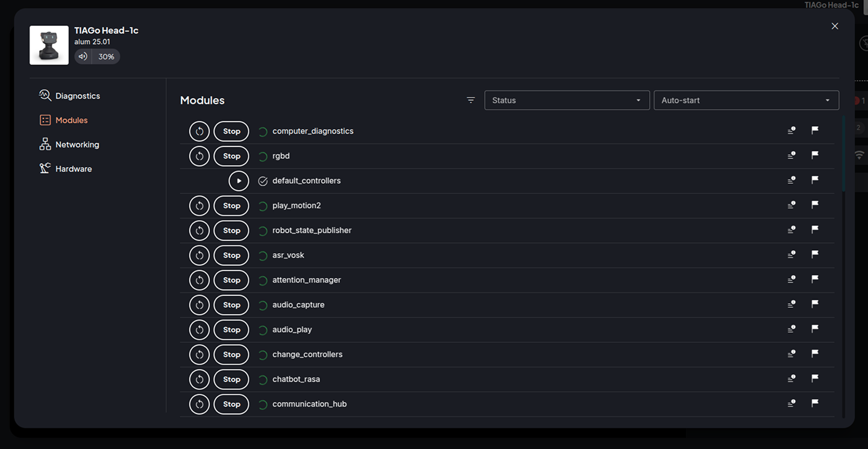Toggle auto-start flag for robot_state_publisher
This screenshot has height=449, width=868.
pos(815,230)
